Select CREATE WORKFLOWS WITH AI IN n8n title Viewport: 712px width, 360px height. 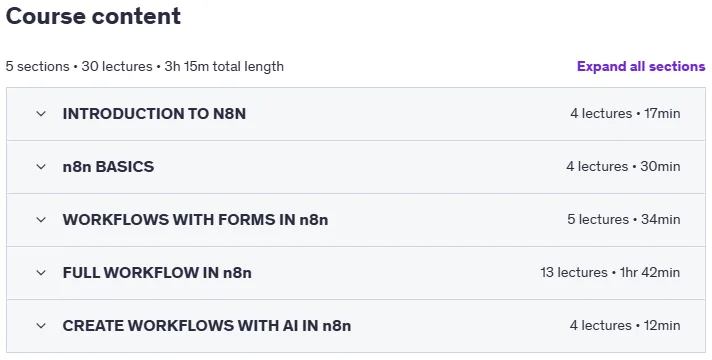tap(207, 326)
